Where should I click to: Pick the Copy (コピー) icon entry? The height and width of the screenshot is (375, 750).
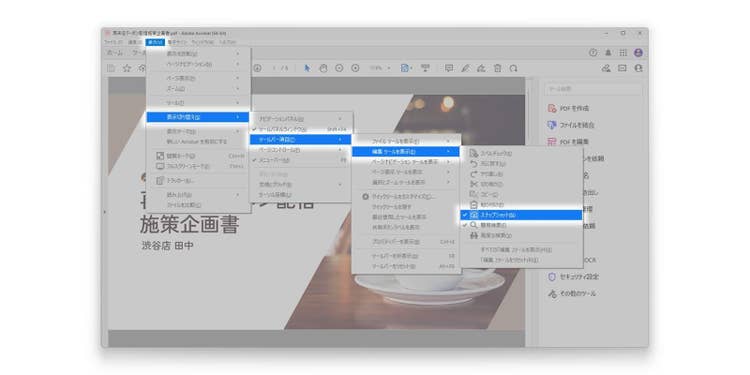tap(521, 195)
